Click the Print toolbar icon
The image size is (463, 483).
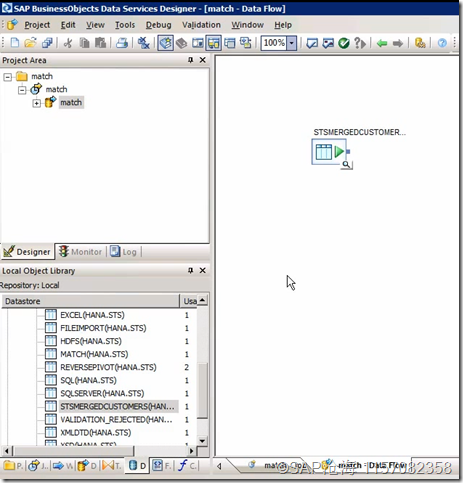[x=122, y=43]
